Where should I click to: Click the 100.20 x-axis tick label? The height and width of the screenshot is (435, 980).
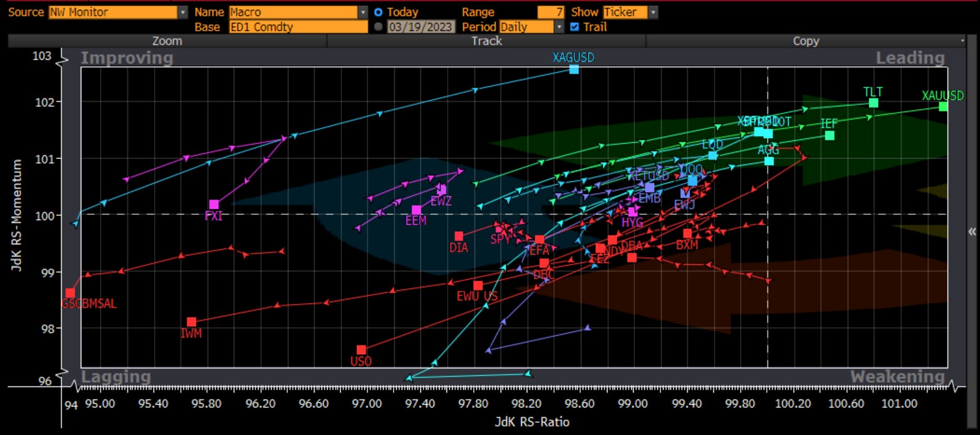[x=793, y=403]
